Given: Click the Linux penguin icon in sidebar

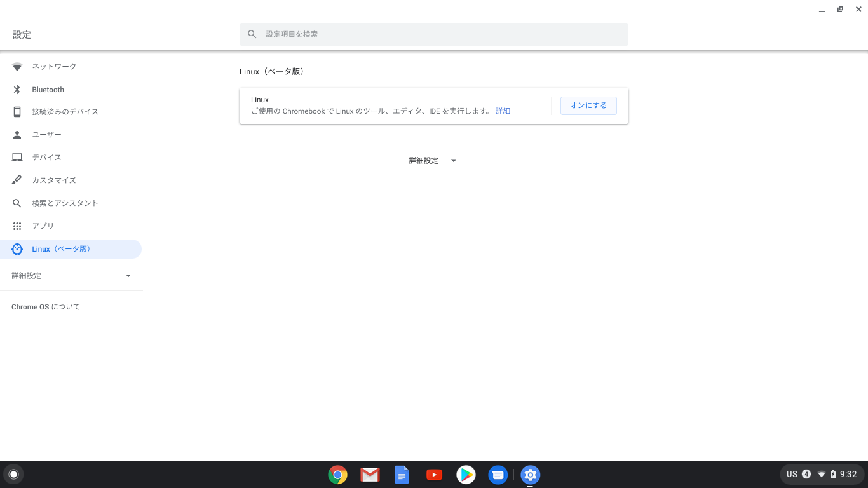Looking at the screenshot, I should pyautogui.click(x=17, y=249).
